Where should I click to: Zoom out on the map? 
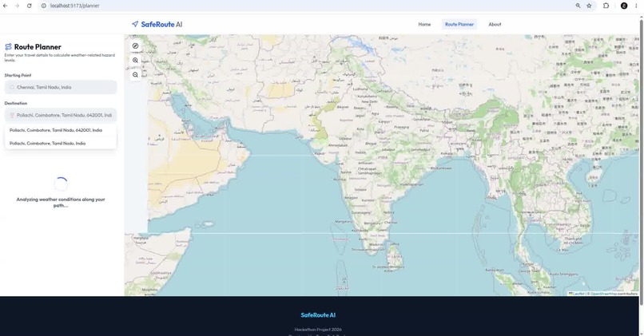pos(136,75)
